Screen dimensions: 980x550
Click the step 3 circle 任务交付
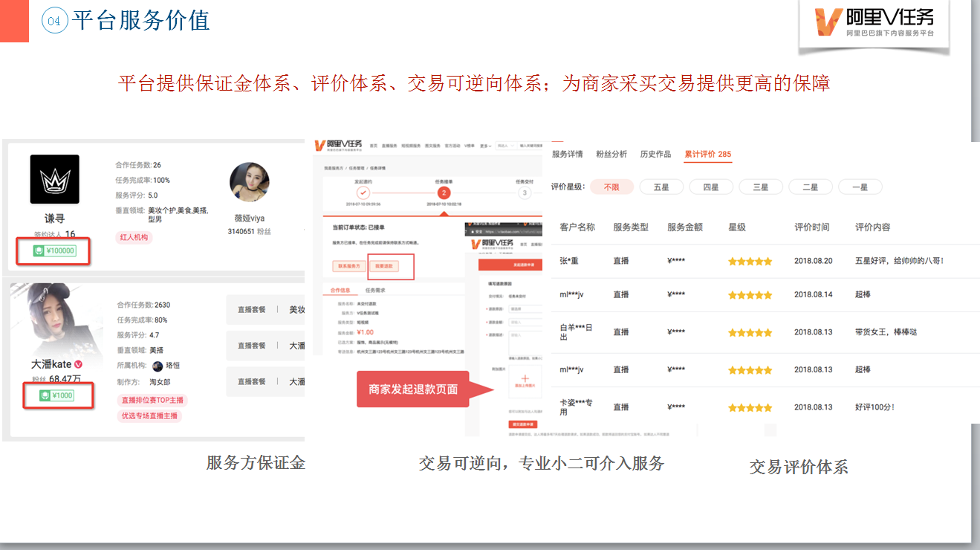(x=525, y=192)
